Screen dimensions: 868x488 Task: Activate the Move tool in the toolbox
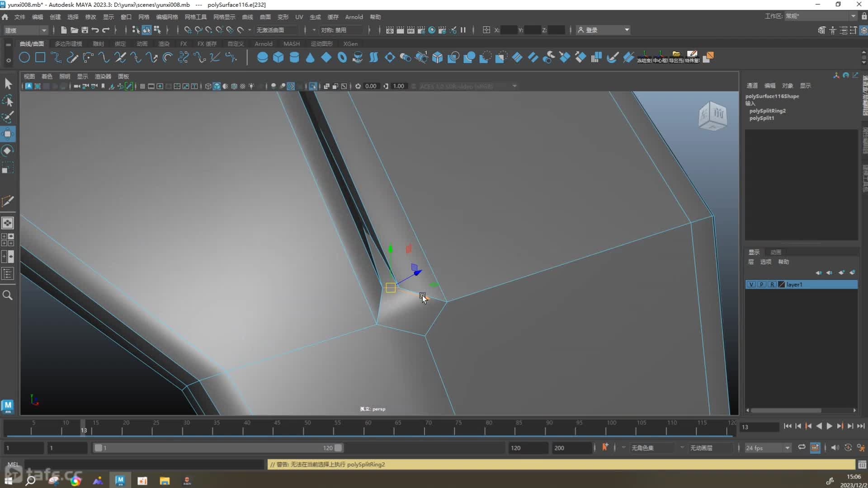[8, 134]
